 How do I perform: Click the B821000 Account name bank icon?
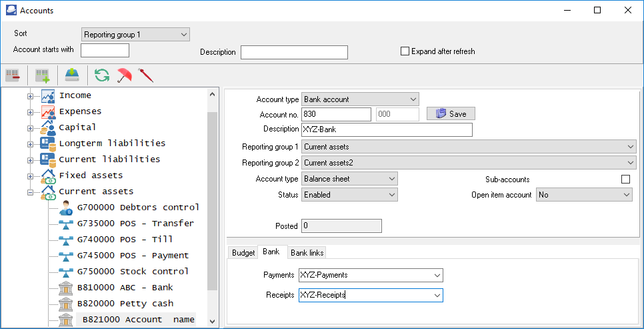[66, 320]
